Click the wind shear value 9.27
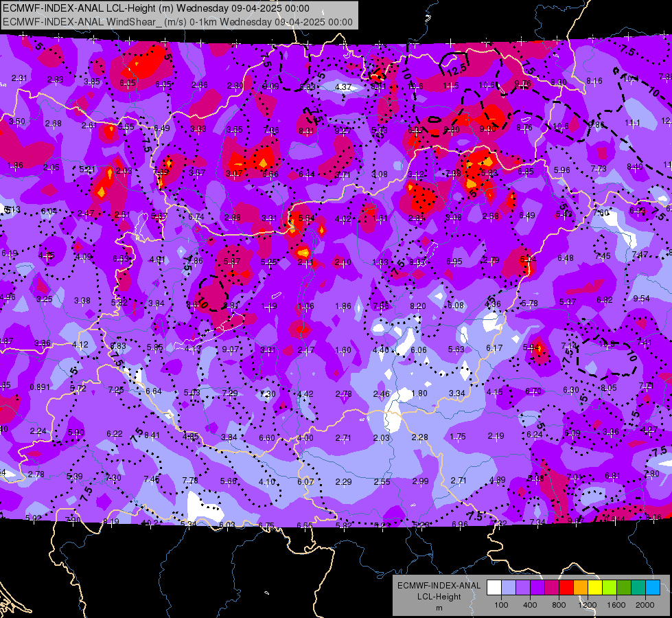This screenshot has width=672, height=618. point(343,130)
